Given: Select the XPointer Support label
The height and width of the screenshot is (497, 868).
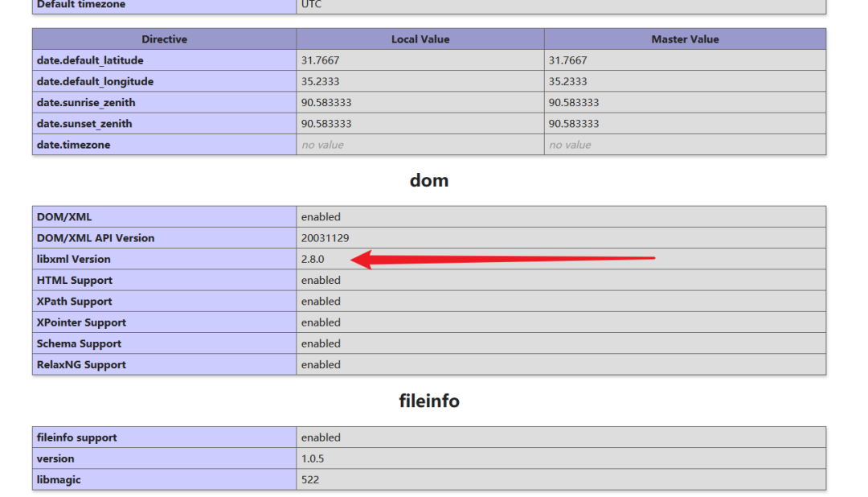Looking at the screenshot, I should pyautogui.click(x=81, y=322).
